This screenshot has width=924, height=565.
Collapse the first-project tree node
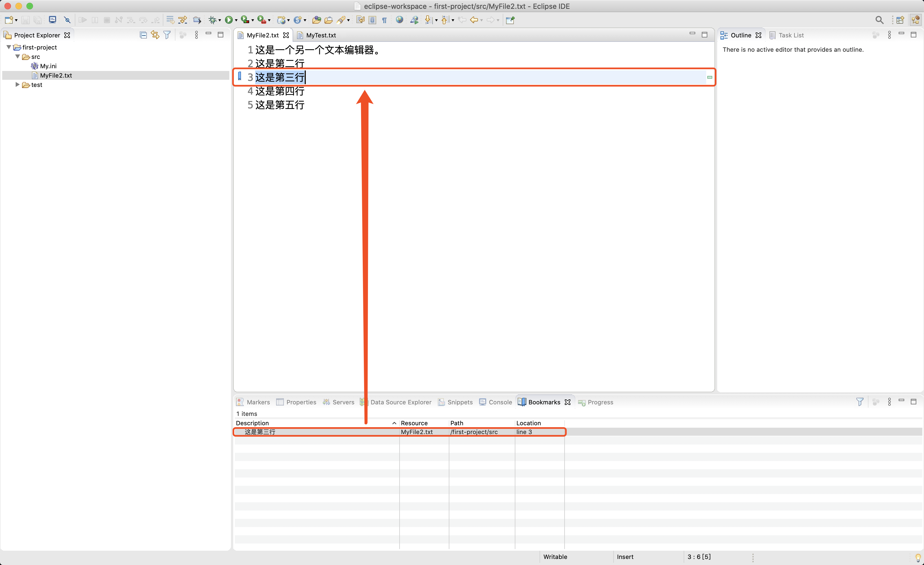[x=9, y=47]
